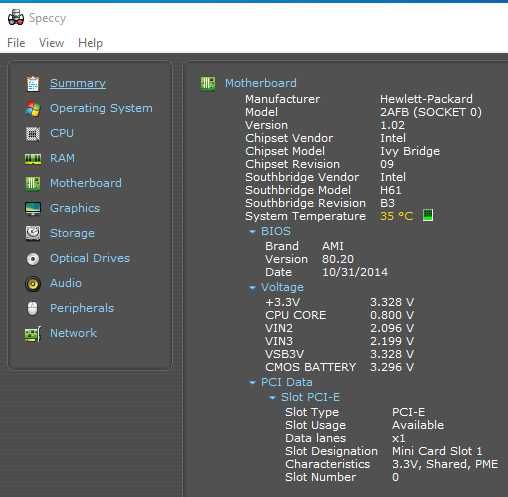Image resolution: width=508 pixels, height=497 pixels.
Task: Click the H61 southbridge model value
Action: (x=391, y=190)
